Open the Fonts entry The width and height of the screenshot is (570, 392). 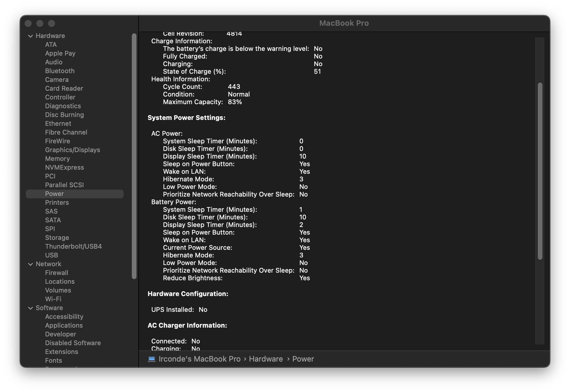point(54,360)
